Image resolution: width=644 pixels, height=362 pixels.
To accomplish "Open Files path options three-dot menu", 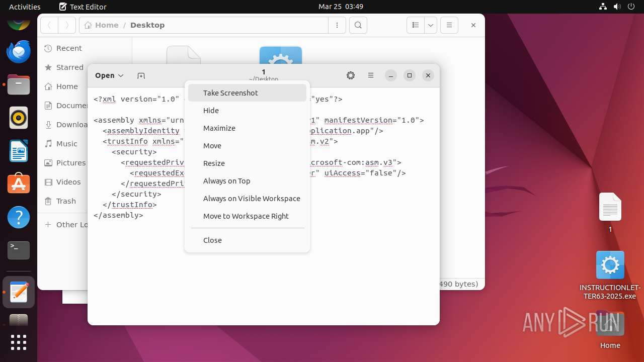I will pos(337,25).
